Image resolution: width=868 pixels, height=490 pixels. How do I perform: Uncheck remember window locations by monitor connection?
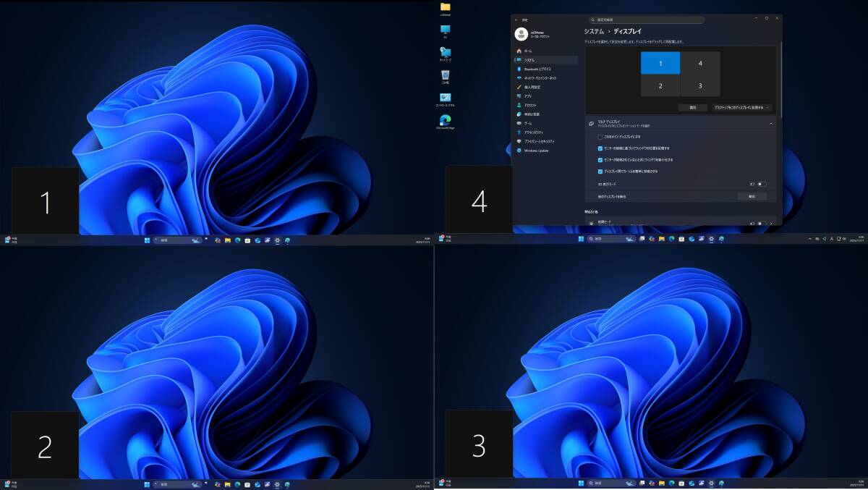tap(600, 148)
